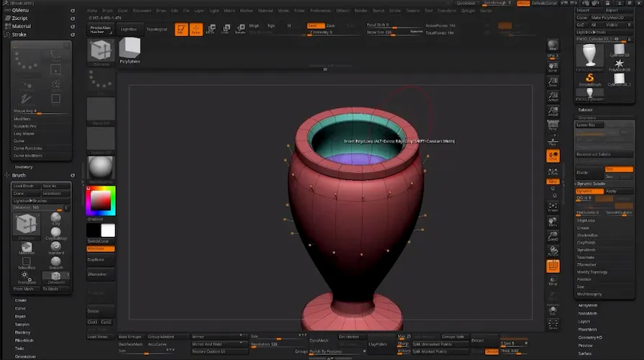The width and height of the screenshot is (644, 360).
Task: Expand the Modifiers section in Stroke
Action: (22, 119)
